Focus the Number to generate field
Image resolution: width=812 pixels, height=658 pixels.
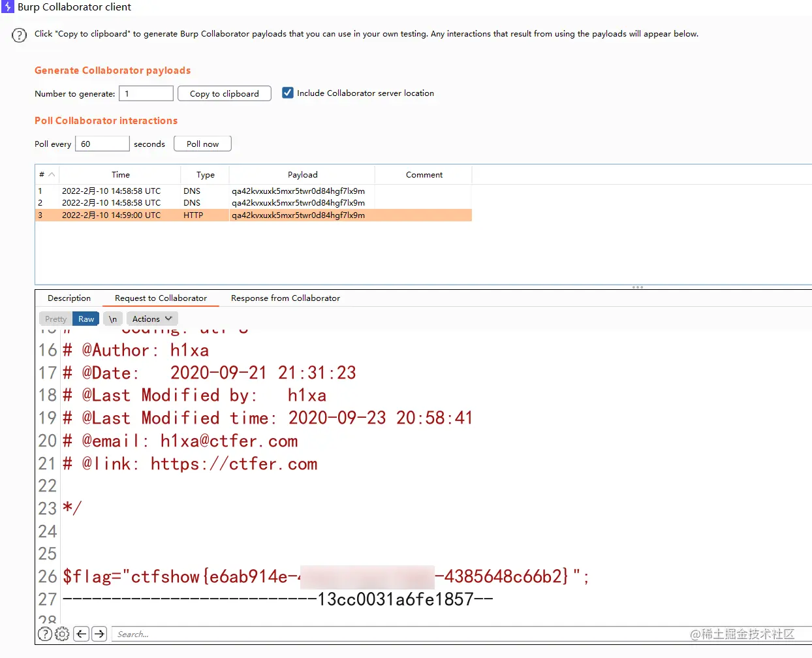point(146,93)
